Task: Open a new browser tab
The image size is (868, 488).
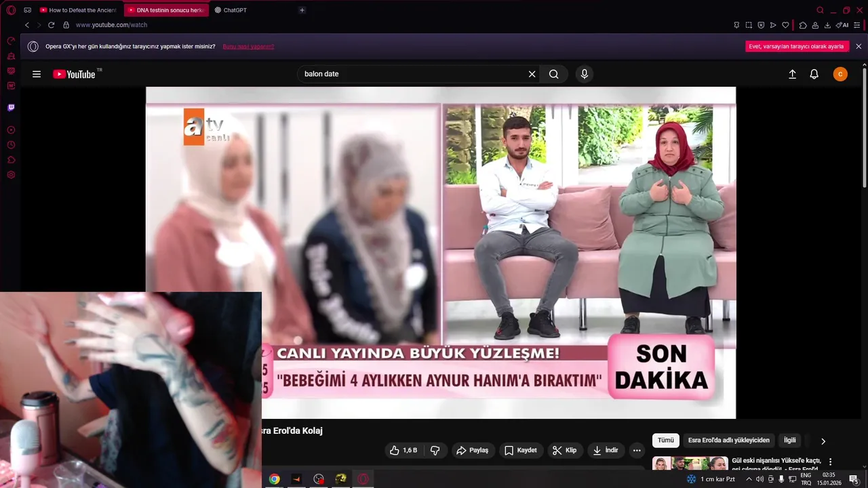Action: tap(302, 10)
